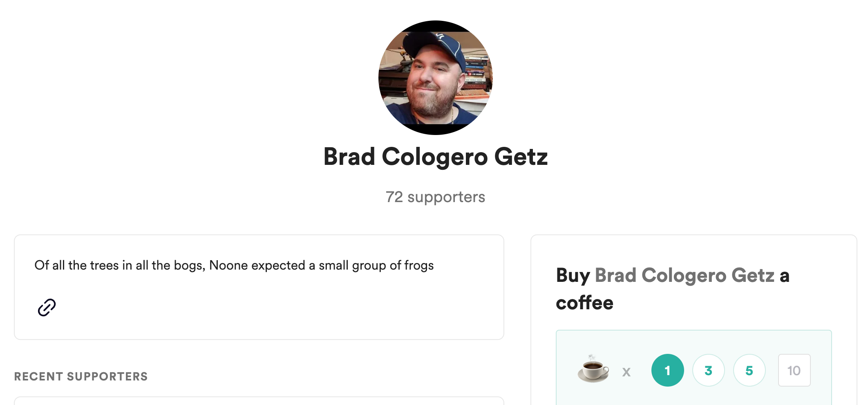This screenshot has height=405, width=868.
Task: Click the word 'coffee' in widget heading
Action: click(584, 303)
